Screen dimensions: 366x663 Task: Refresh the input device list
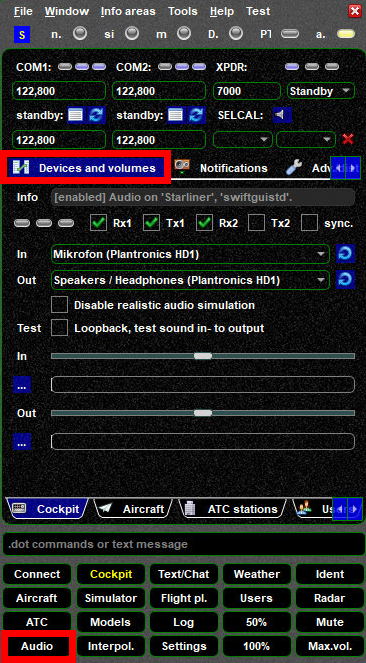345,254
